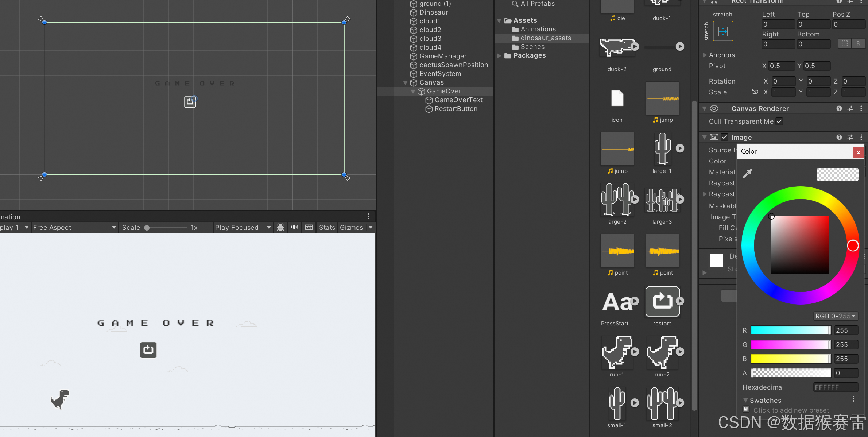Click the Gizmos button in Game view
Screen dimensions: 868x437
[351, 227]
